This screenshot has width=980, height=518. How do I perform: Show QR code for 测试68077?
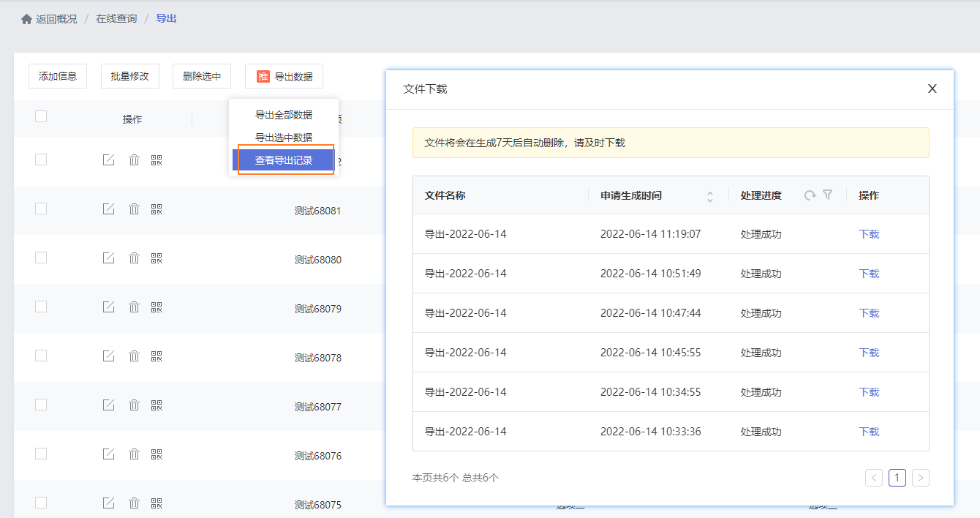pyautogui.click(x=157, y=405)
